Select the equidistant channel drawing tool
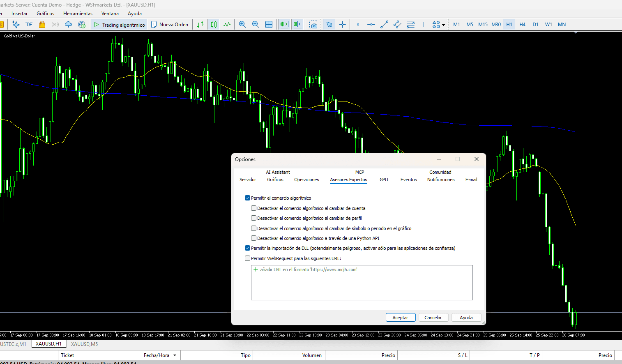This screenshot has width=622, height=364. 397,25
